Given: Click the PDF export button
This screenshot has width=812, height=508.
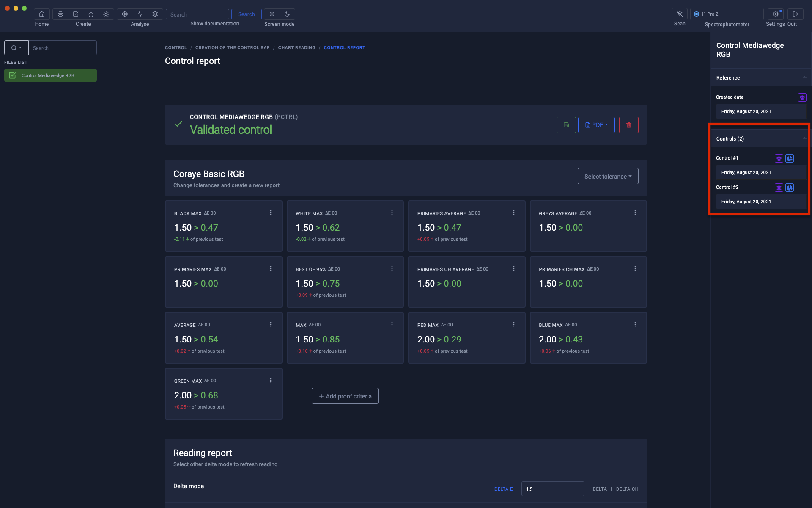Looking at the screenshot, I should coord(596,124).
